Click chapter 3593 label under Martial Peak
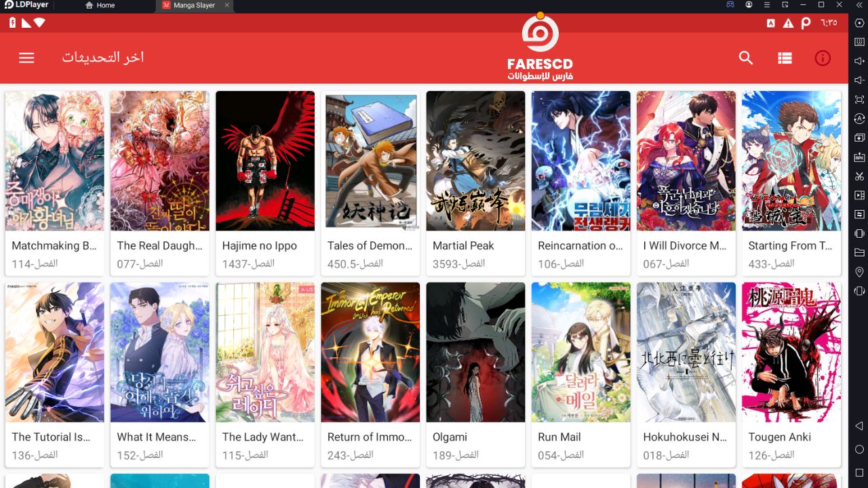The image size is (868, 488). coord(459,264)
